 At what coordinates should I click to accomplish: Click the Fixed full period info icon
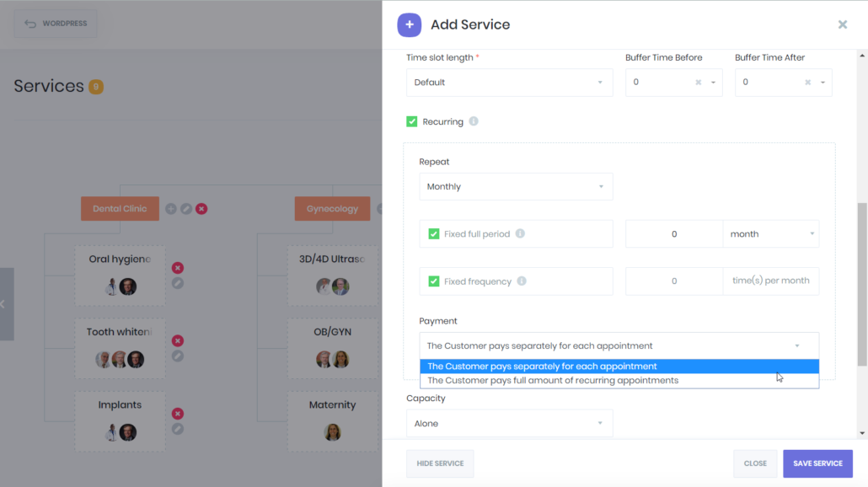point(520,233)
